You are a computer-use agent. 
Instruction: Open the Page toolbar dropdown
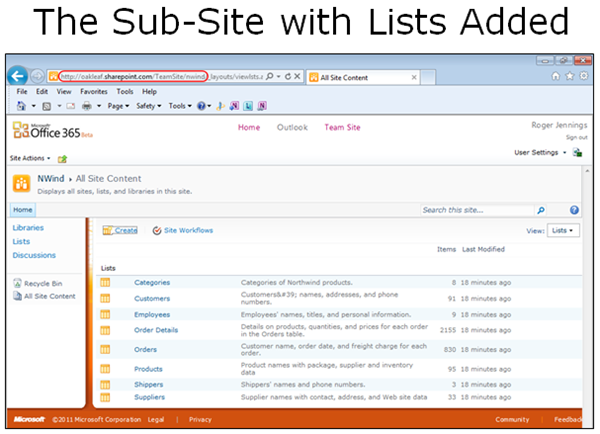tap(118, 106)
